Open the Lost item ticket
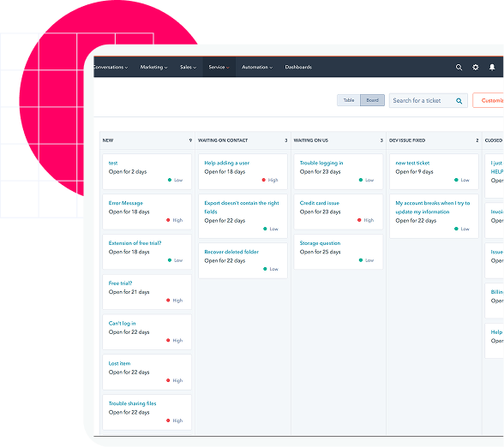 coord(119,363)
